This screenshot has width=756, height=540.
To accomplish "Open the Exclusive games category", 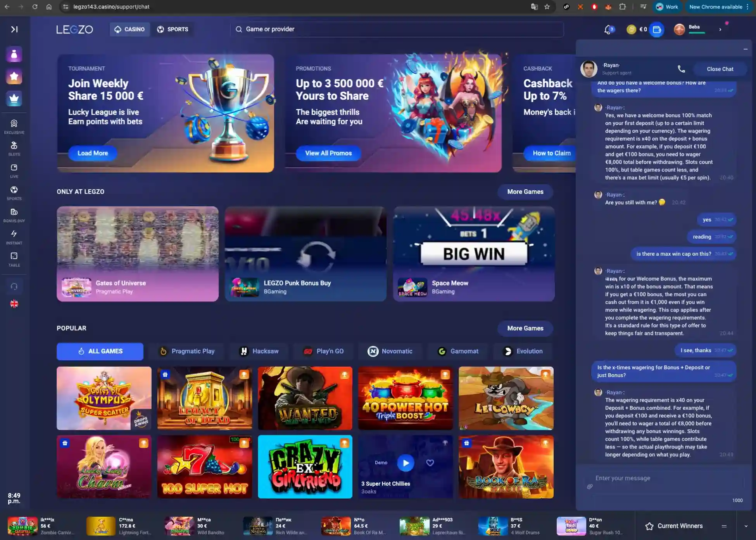I will [14, 126].
